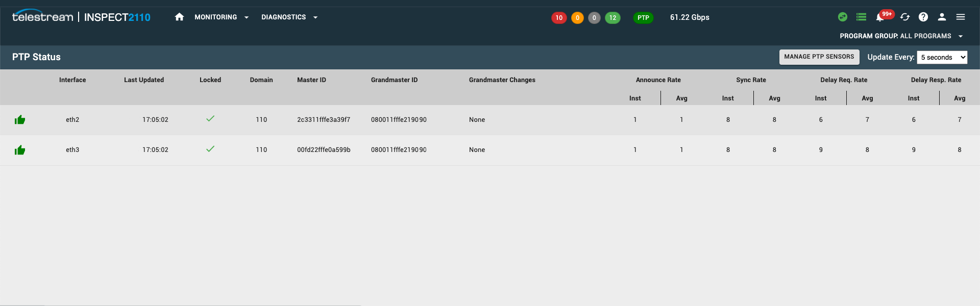Click the Telestream Inspect2110 logo
The height and width of the screenshot is (306, 980).
[x=81, y=17]
